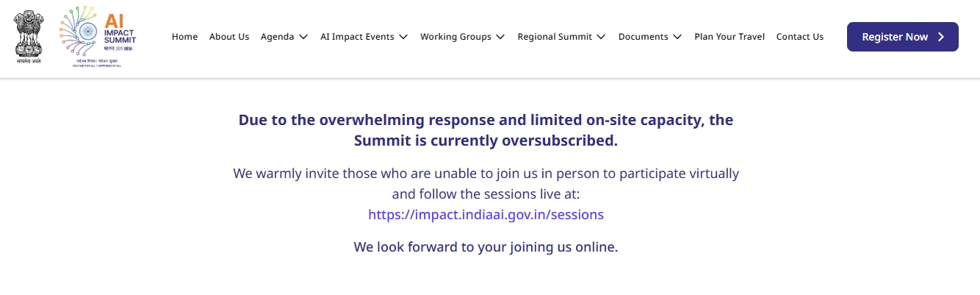Click the chevron beside Regional Summit
This screenshot has width=980, height=295.
click(x=601, y=37)
